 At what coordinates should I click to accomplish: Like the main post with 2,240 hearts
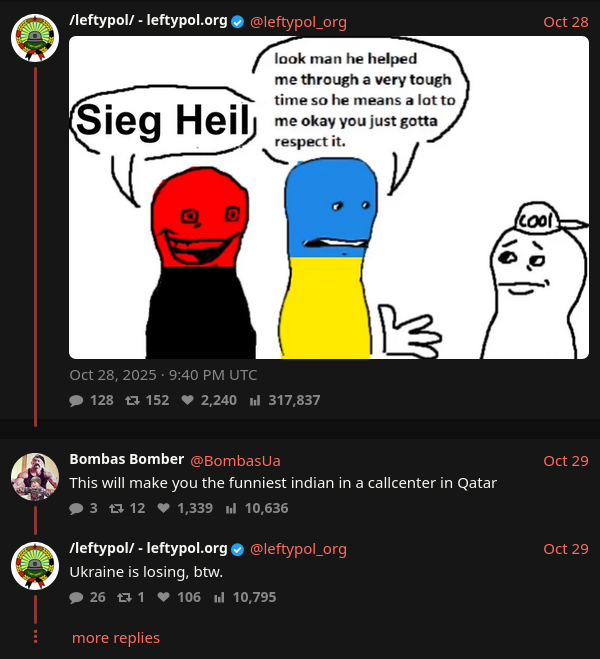(x=187, y=400)
